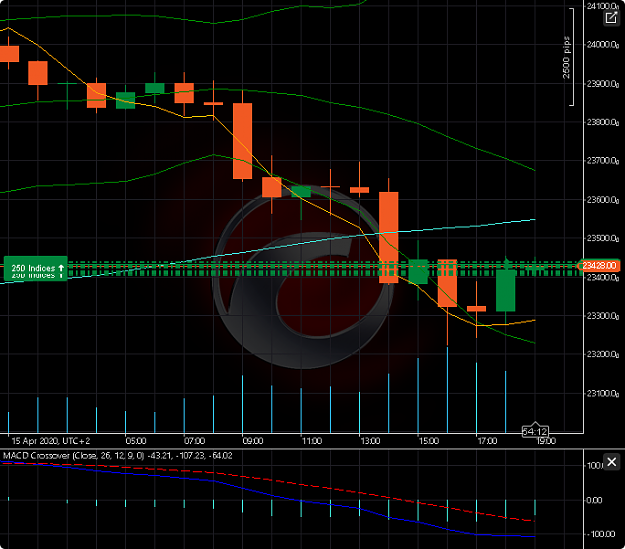
Task: Click the 17:00 time axis label
Action: [x=487, y=441]
